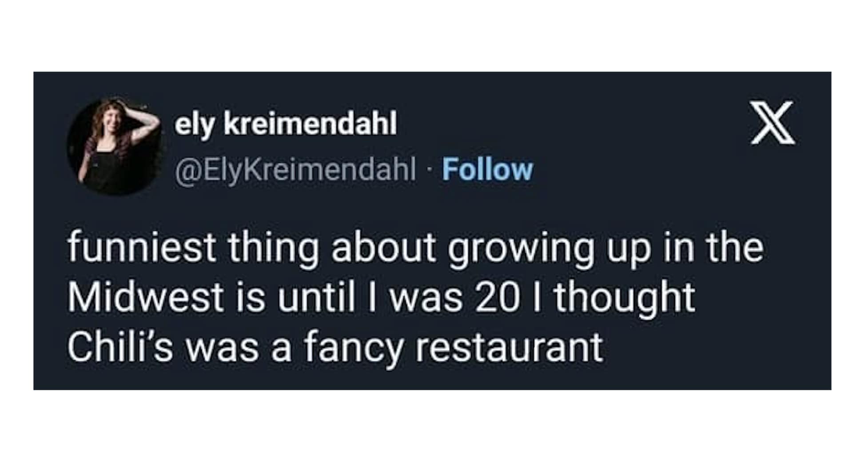Click the X logo icon
This screenshot has height=464, width=868.
pyautogui.click(x=772, y=123)
